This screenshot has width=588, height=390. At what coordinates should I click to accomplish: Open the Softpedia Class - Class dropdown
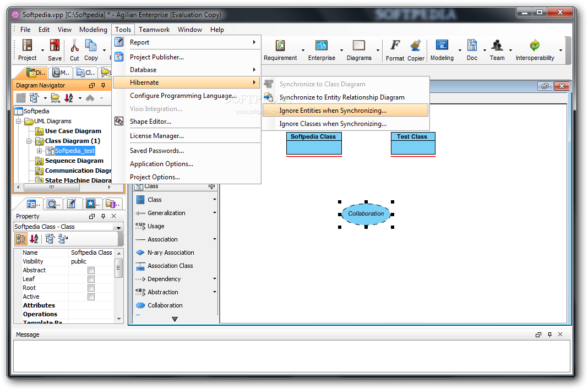tap(118, 227)
